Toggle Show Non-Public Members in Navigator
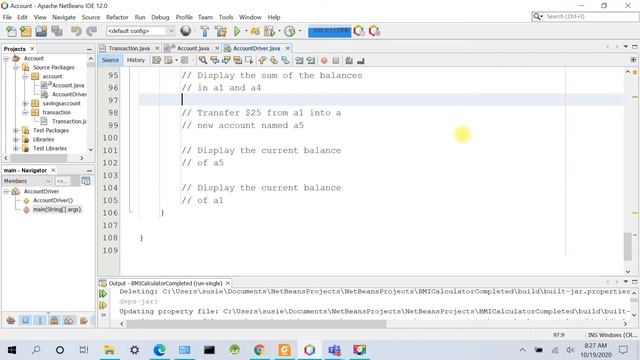The height and width of the screenshot is (360, 640). coord(54,320)
